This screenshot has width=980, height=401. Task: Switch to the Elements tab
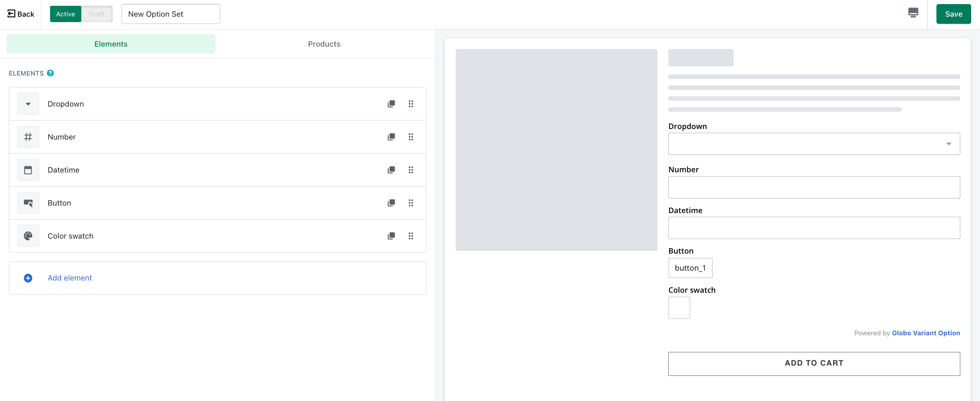[x=111, y=44]
